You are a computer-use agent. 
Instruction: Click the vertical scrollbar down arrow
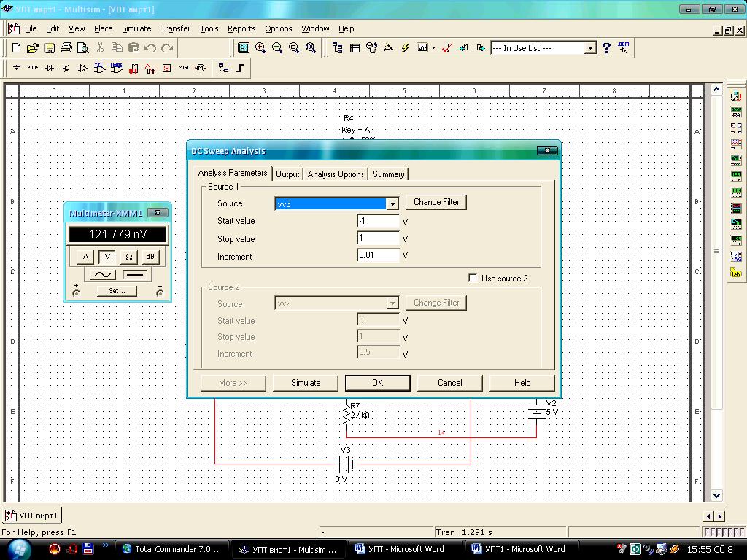click(x=716, y=495)
